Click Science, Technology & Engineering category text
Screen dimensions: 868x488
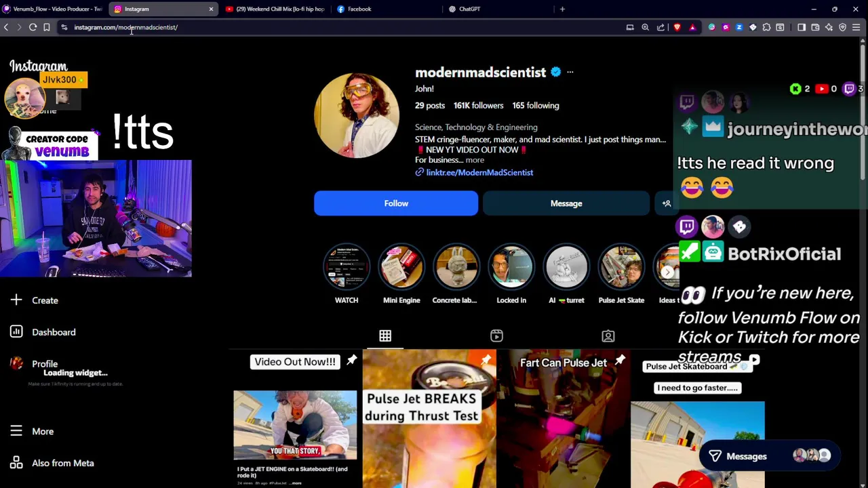pos(476,127)
